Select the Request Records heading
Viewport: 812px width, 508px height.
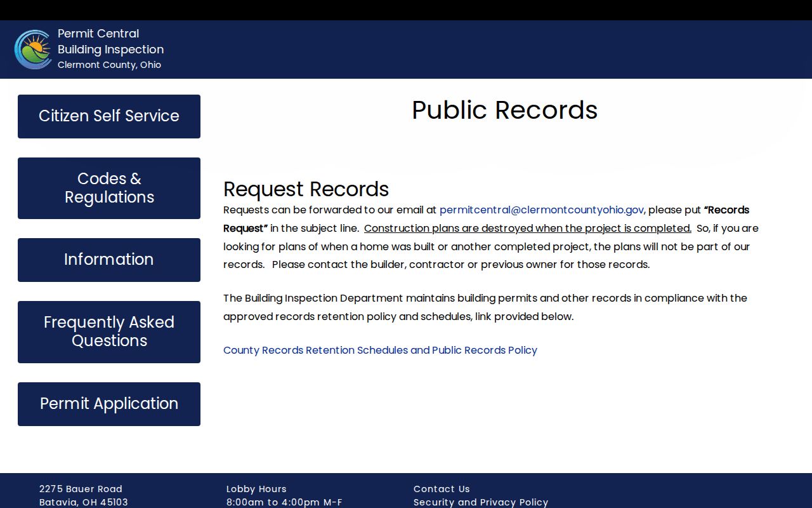pyautogui.click(x=306, y=189)
